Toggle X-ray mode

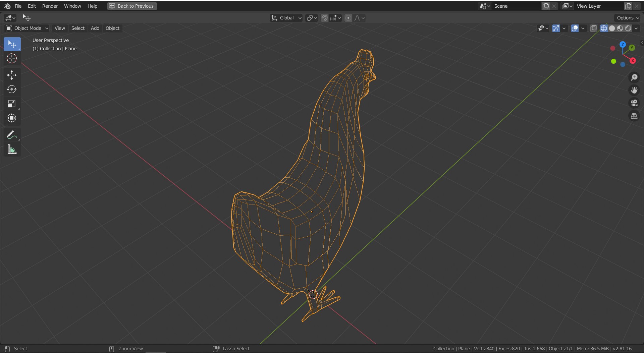coord(593,28)
